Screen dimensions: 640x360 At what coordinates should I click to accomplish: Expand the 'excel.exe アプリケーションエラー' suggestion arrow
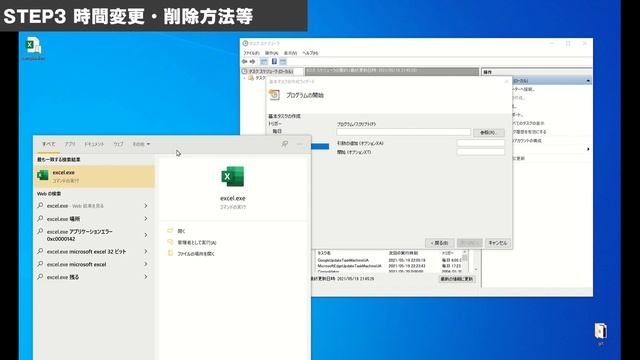coord(146,235)
